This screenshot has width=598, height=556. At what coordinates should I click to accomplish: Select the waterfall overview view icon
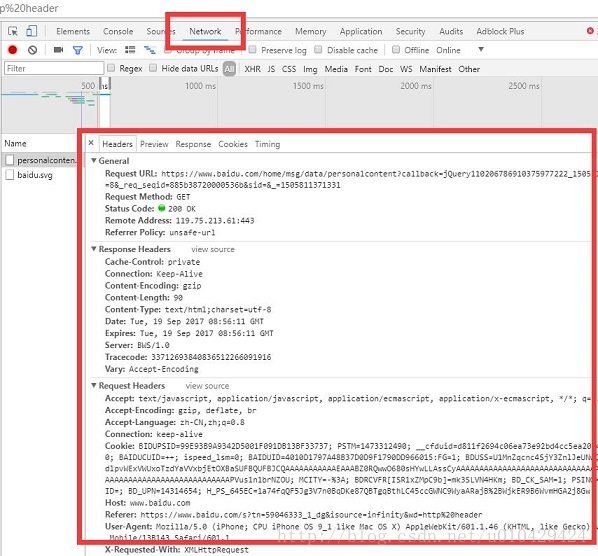coord(150,50)
